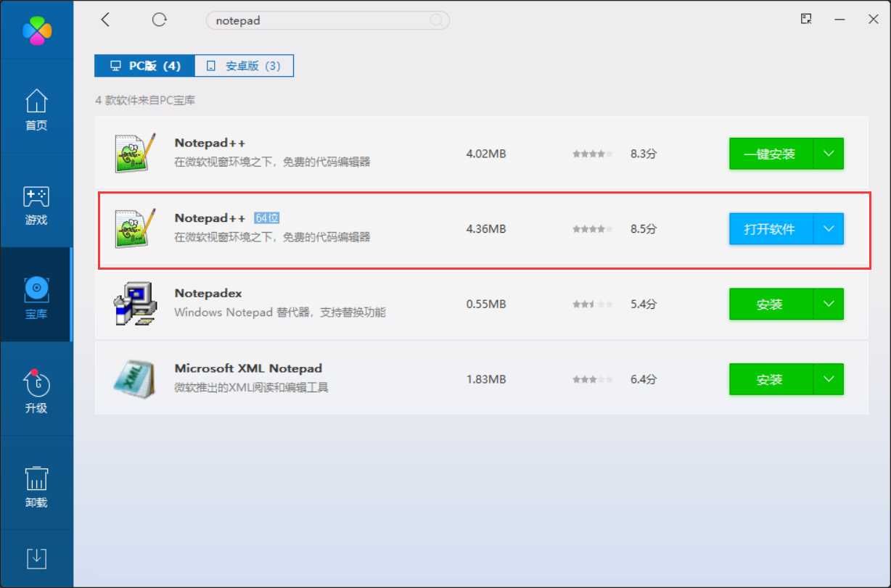Image resolution: width=891 pixels, height=588 pixels.
Task: Install Microsoft XML Notepad
Action: point(771,379)
